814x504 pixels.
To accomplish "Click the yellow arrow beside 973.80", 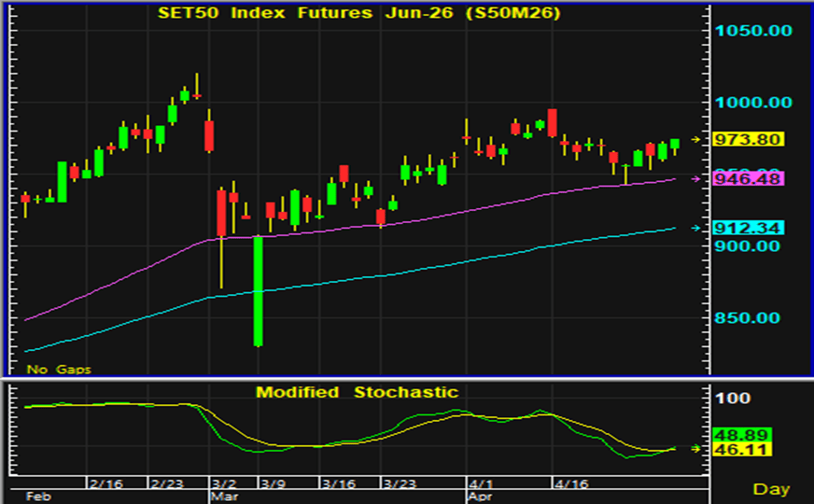I will click(695, 139).
